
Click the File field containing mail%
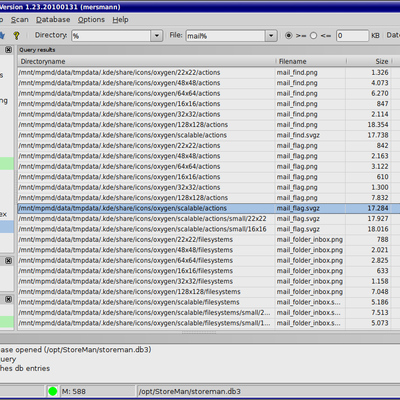tap(226, 36)
